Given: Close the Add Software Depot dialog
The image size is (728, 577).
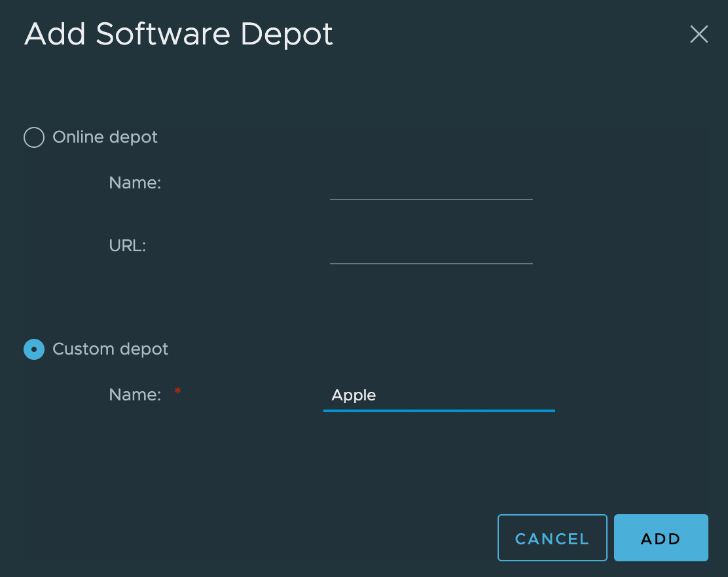Looking at the screenshot, I should click(x=699, y=34).
